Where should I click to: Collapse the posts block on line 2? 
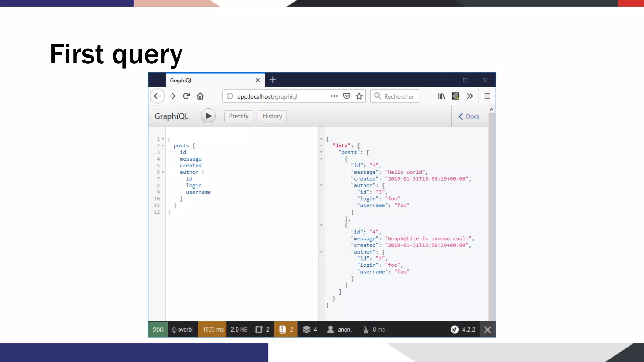163,145
